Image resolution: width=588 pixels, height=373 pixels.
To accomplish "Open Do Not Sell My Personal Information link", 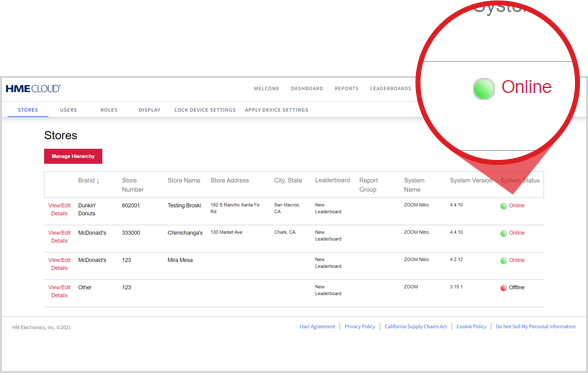I will [x=536, y=327].
